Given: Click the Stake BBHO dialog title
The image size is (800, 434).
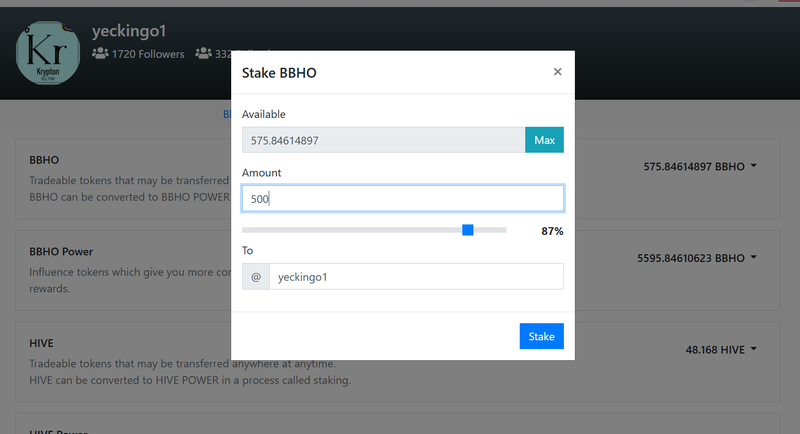Looking at the screenshot, I should pos(279,73).
